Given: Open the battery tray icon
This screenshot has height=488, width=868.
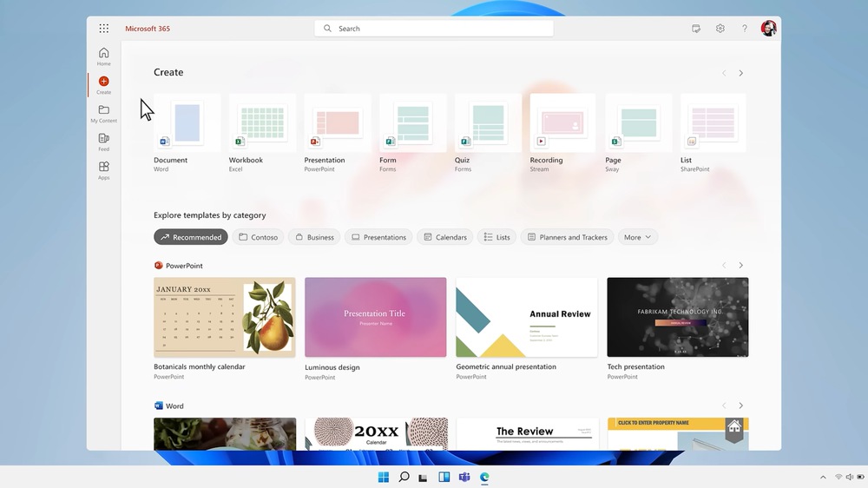Looking at the screenshot, I should point(861,477).
